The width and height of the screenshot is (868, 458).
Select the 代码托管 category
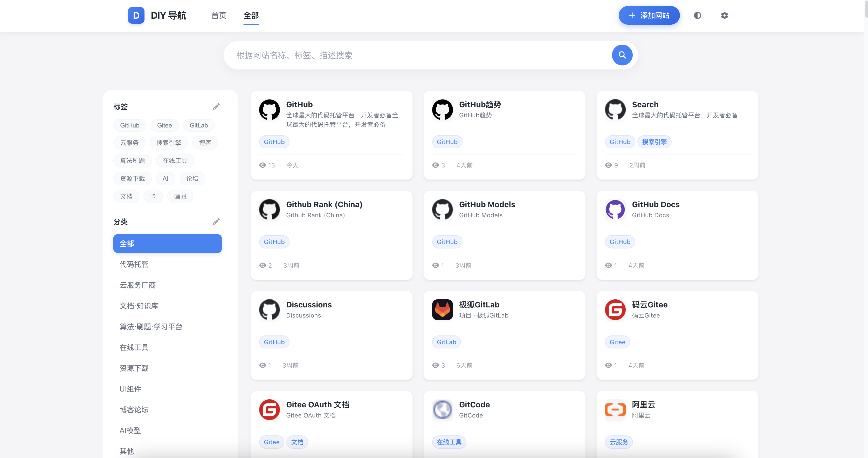(167, 264)
